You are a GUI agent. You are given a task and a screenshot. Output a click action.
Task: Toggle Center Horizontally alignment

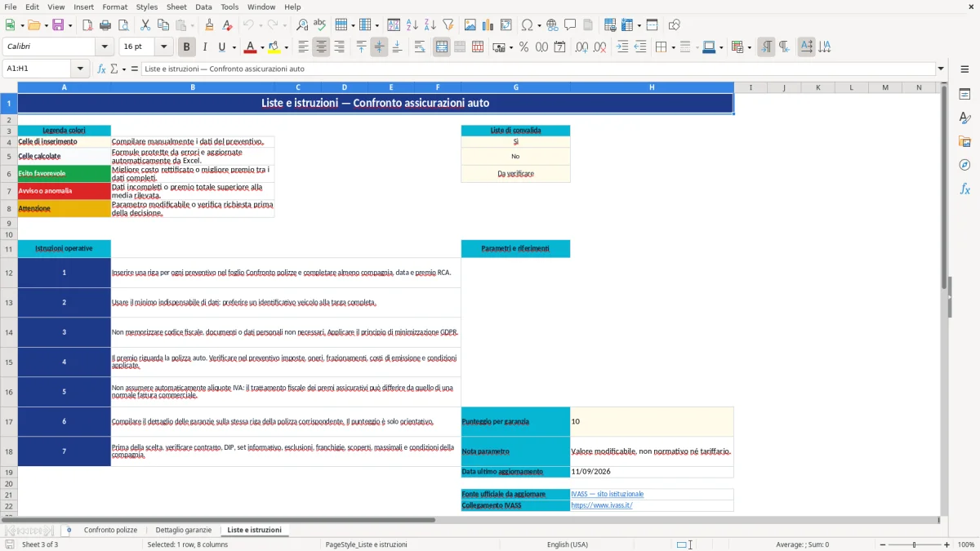coord(322,47)
